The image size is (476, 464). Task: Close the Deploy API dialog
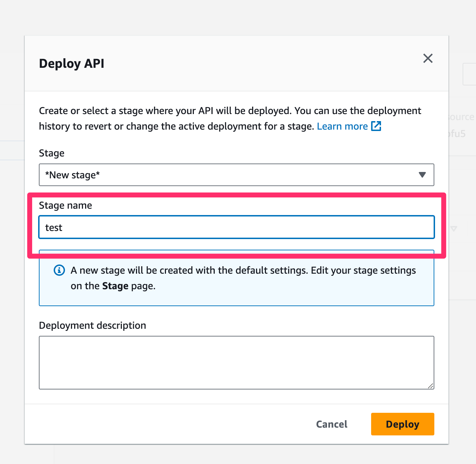pos(428,58)
